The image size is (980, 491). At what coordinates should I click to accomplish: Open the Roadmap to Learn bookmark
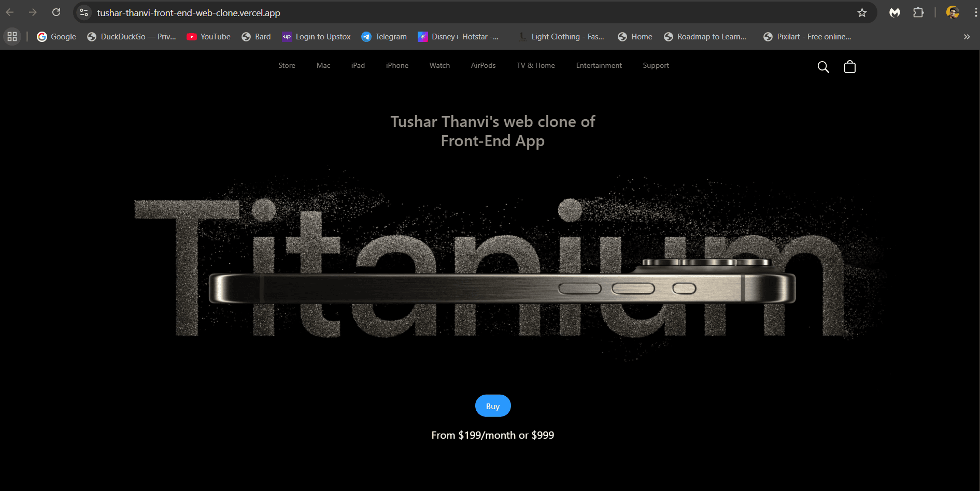coord(705,37)
